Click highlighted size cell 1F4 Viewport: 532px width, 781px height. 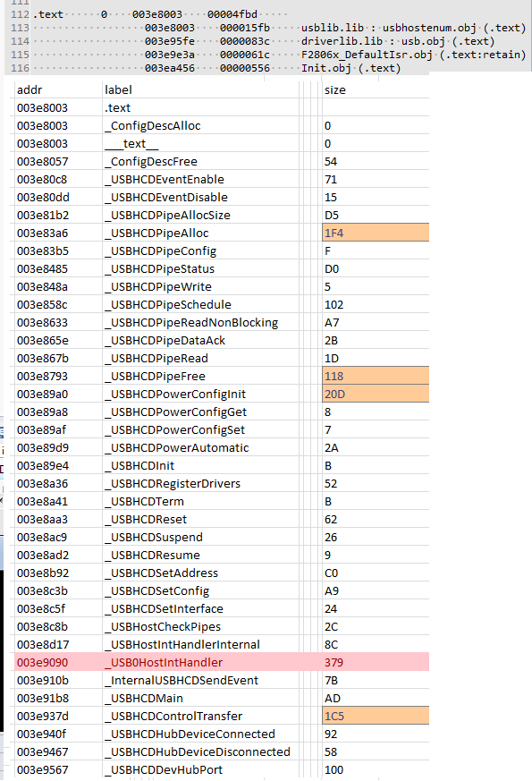coord(376,233)
